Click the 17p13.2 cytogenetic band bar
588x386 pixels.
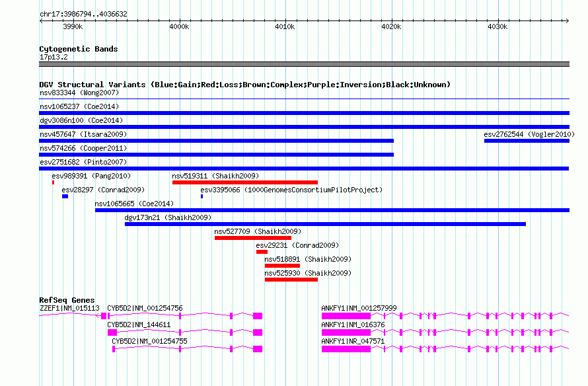coord(304,64)
